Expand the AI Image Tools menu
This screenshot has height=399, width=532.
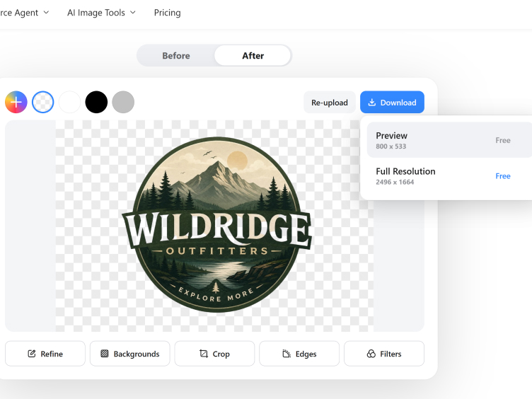(x=101, y=13)
